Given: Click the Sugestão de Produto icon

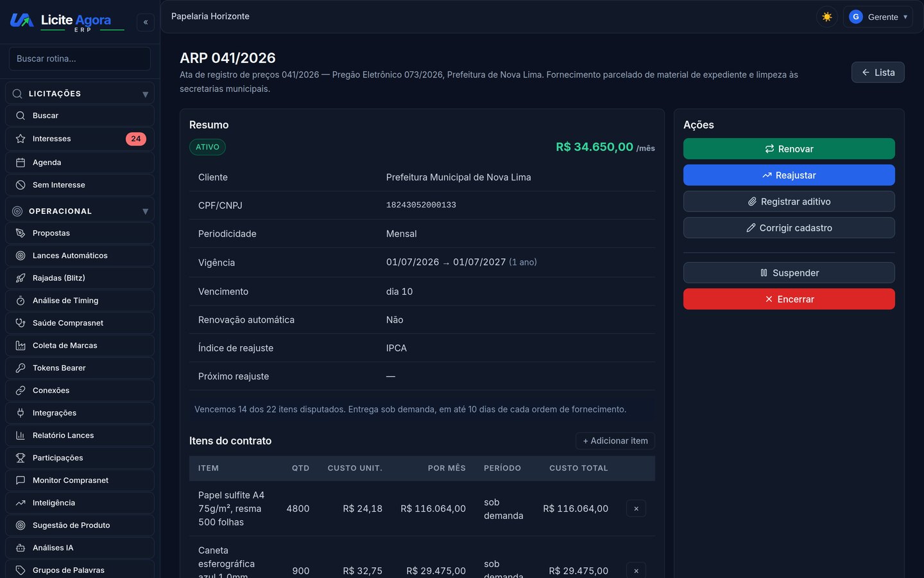Looking at the screenshot, I should click(x=21, y=525).
